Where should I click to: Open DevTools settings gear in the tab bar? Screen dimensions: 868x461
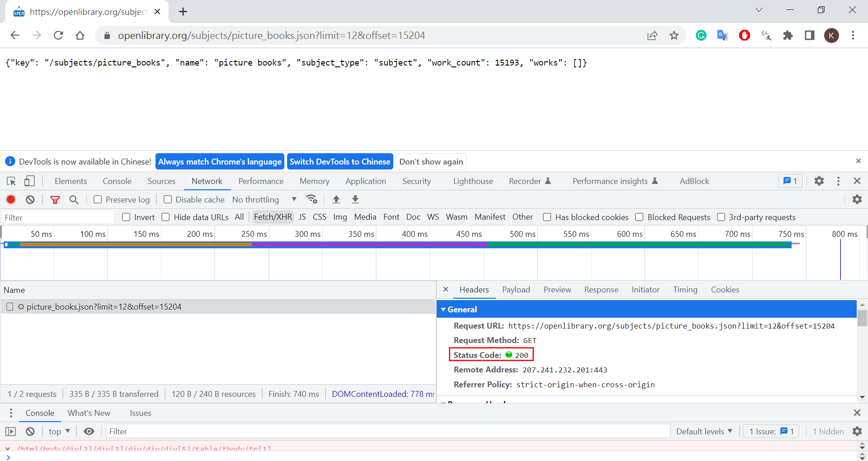pyautogui.click(x=819, y=181)
